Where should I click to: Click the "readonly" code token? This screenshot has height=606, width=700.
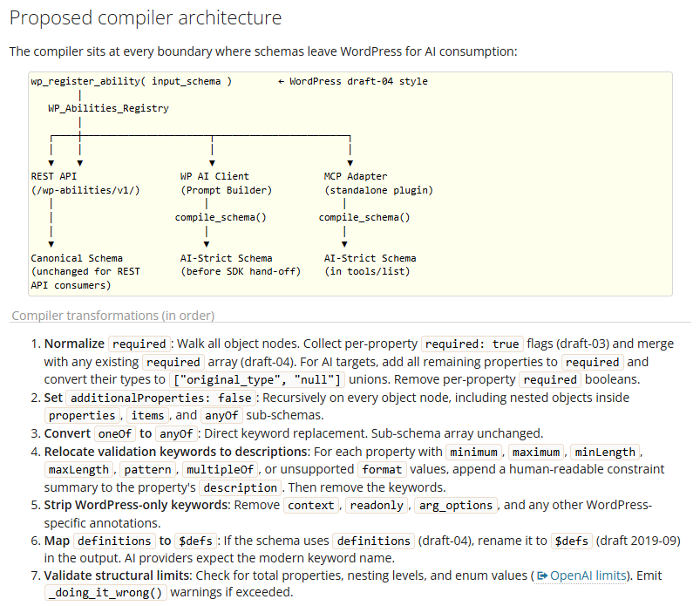(377, 506)
